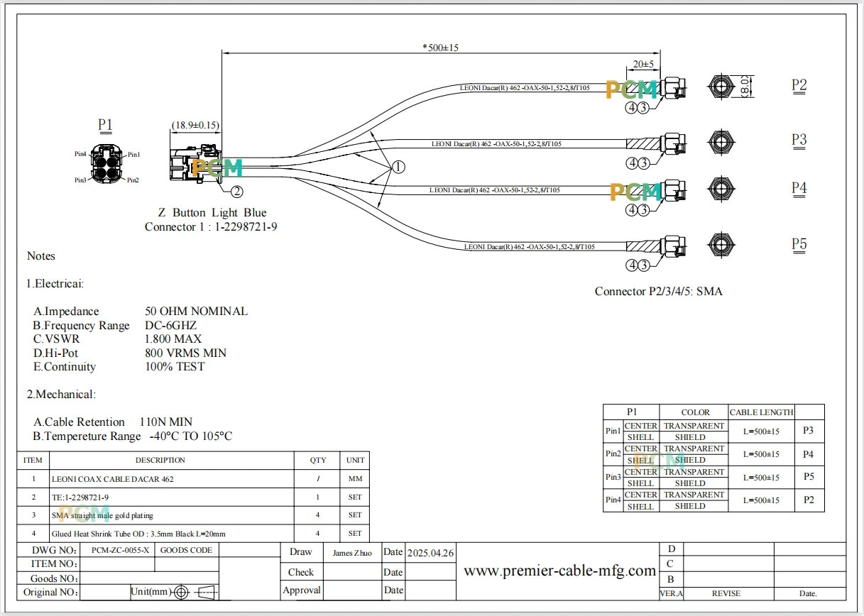This screenshot has height=616, width=864.
Task: Click the James Zhuo Draw name cell
Action: point(352,553)
